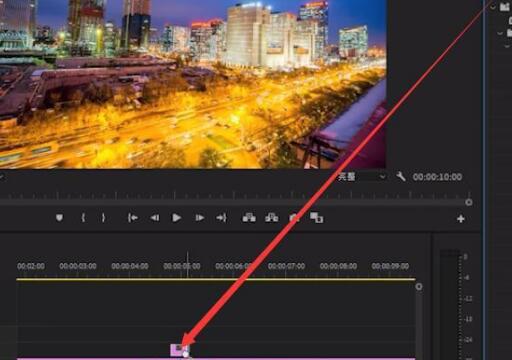The width and height of the screenshot is (512, 360).
Task: Open the button editor plus icon
Action: [461, 219]
